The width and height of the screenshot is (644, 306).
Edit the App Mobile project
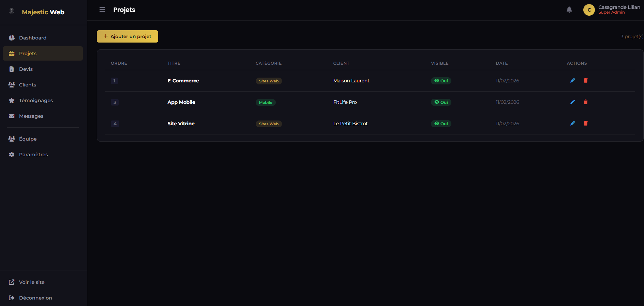(x=572, y=102)
